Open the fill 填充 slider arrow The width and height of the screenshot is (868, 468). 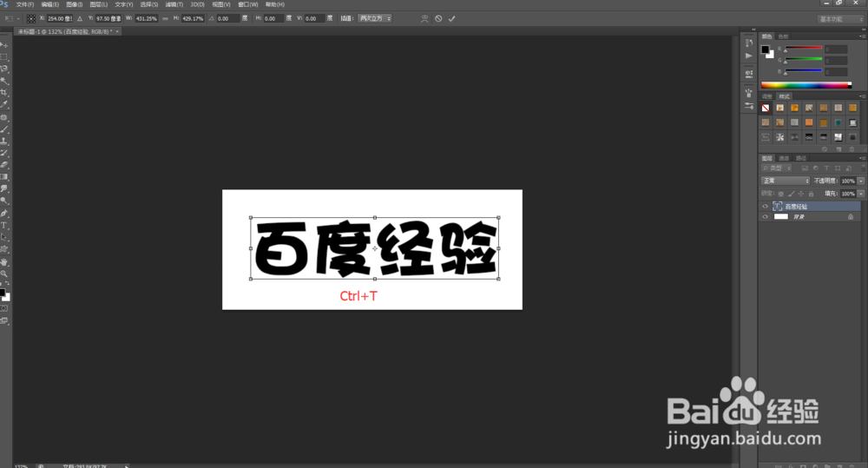[861, 194]
